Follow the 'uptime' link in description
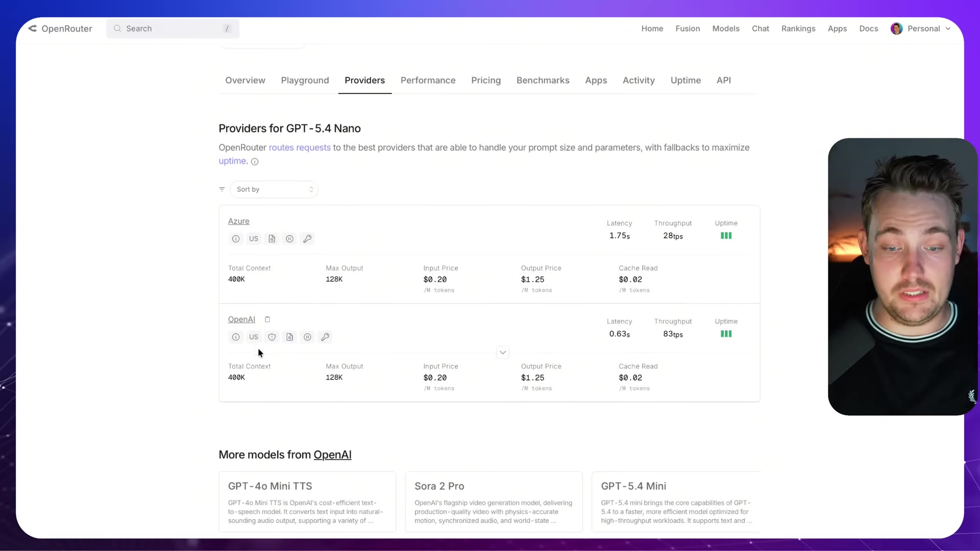 tap(232, 161)
